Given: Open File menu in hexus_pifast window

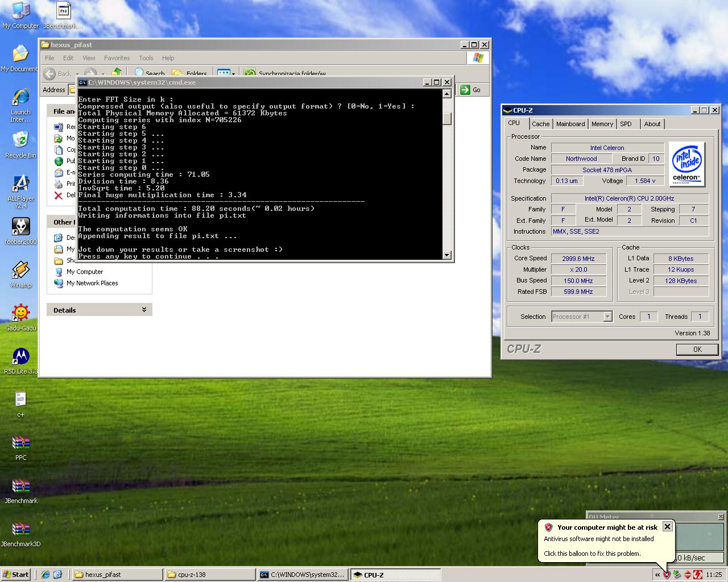Looking at the screenshot, I should pos(49,58).
